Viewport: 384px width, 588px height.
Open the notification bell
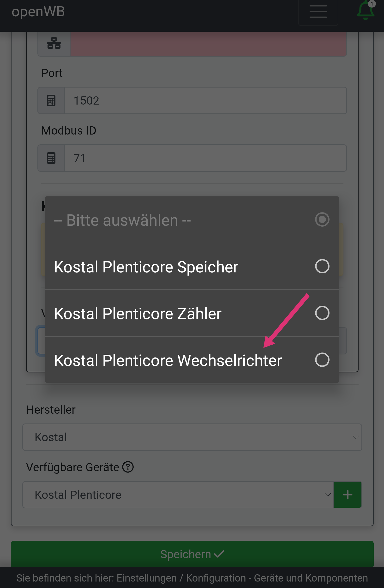coord(366,11)
